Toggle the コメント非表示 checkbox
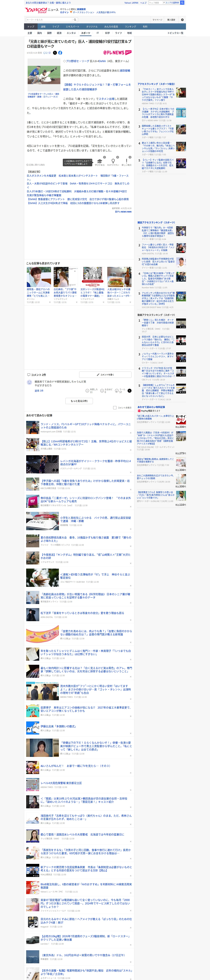210x980 pixels. (115, 408)
